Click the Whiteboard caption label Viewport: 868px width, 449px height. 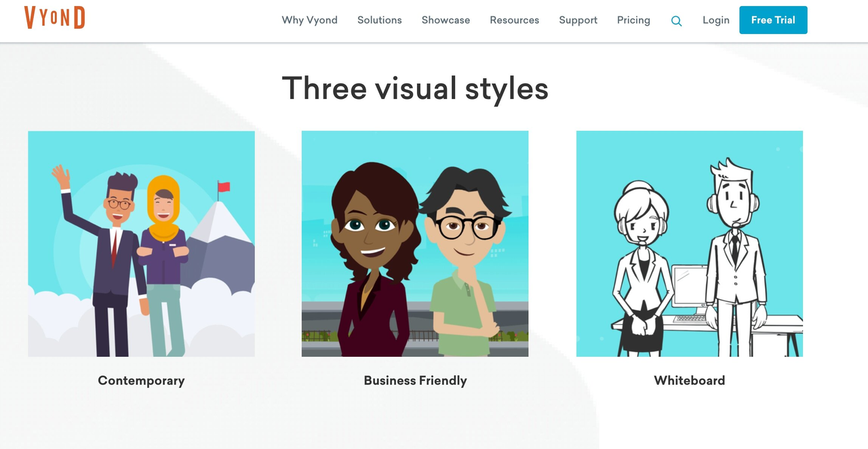pos(689,380)
